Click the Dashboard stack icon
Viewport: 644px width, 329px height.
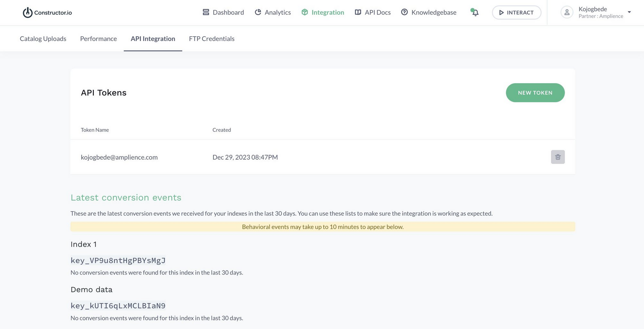[x=206, y=12]
